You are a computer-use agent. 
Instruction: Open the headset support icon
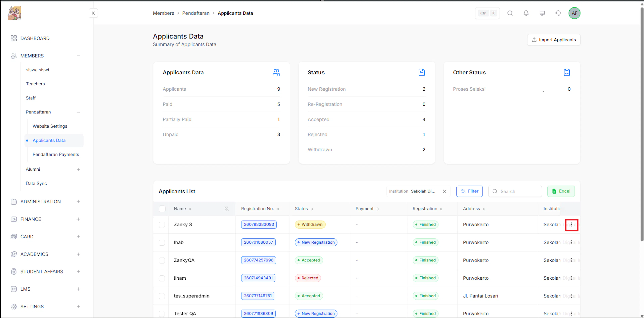coord(558,13)
